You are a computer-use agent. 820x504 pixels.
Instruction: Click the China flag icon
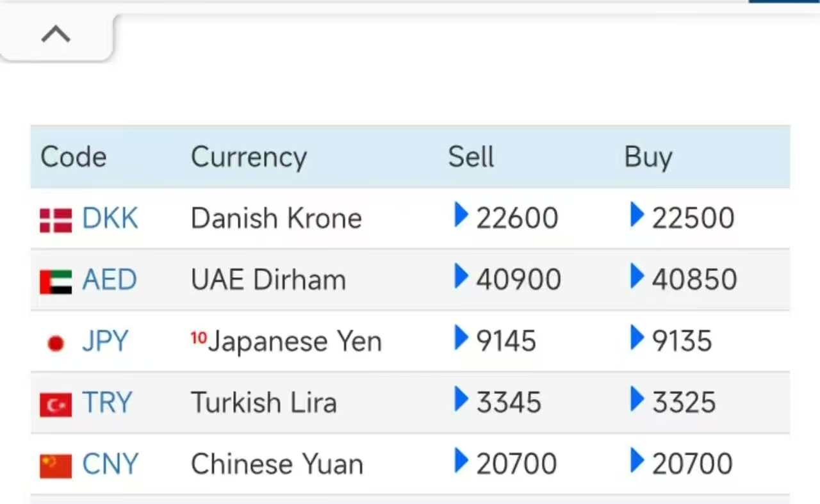(56, 466)
